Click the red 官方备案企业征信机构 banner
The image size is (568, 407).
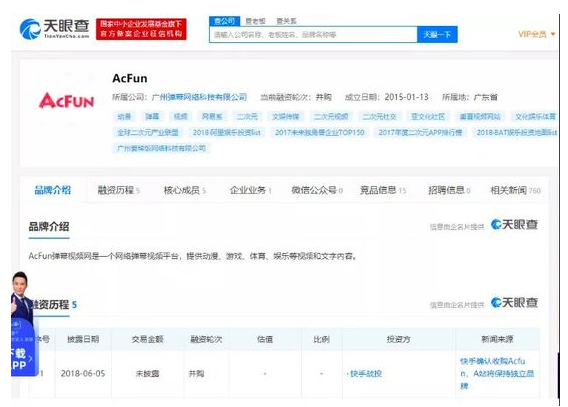pos(141,29)
